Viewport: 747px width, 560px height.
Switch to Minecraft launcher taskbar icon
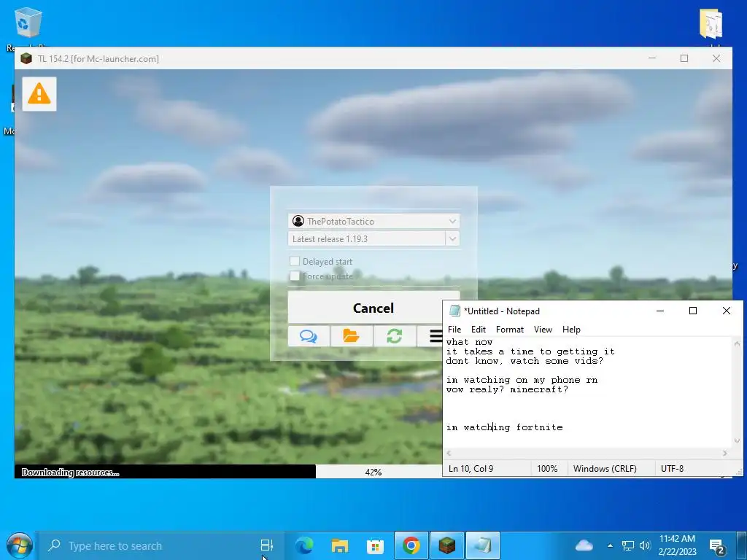(447, 545)
